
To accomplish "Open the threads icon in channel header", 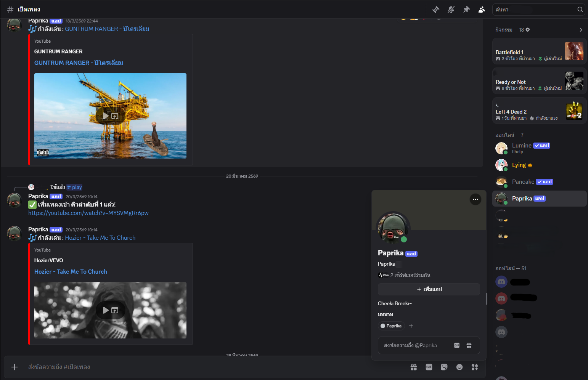I will pos(436,10).
